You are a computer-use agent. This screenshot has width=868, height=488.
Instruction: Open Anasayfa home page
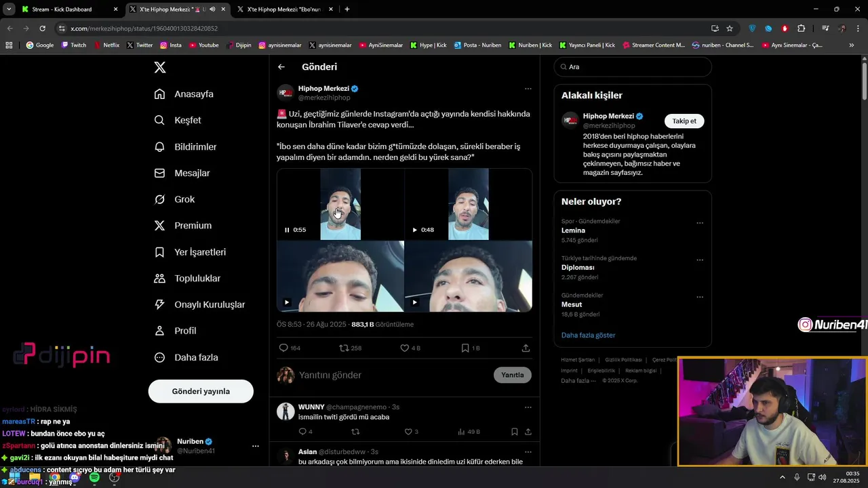point(184,94)
